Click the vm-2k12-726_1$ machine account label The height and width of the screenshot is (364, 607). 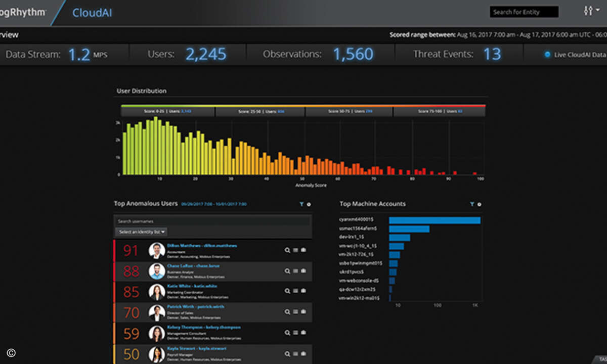356,254
